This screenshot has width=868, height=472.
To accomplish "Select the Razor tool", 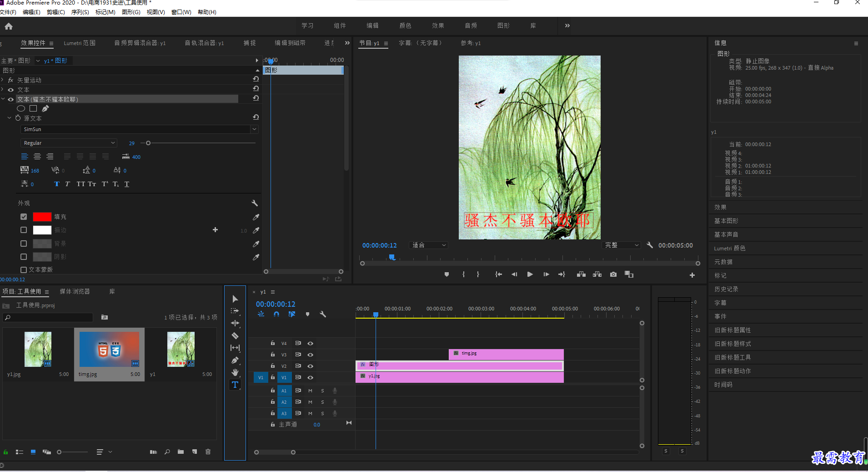I will click(x=235, y=335).
